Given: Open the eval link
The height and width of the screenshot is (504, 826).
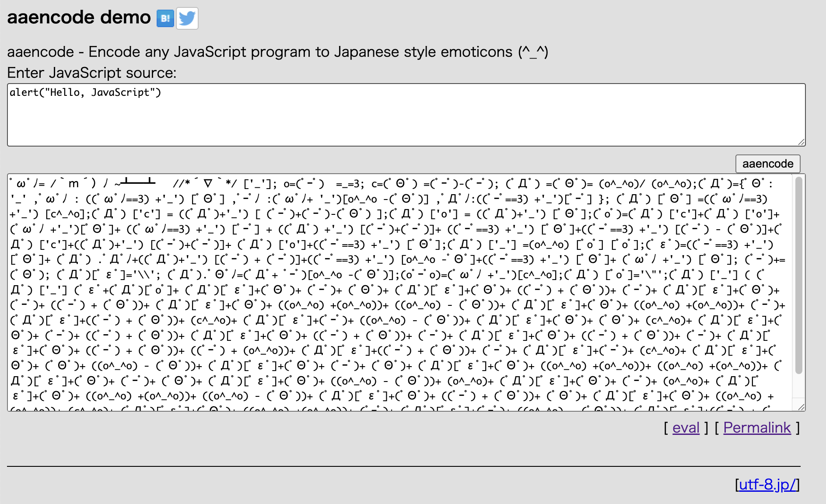Looking at the screenshot, I should [686, 427].
